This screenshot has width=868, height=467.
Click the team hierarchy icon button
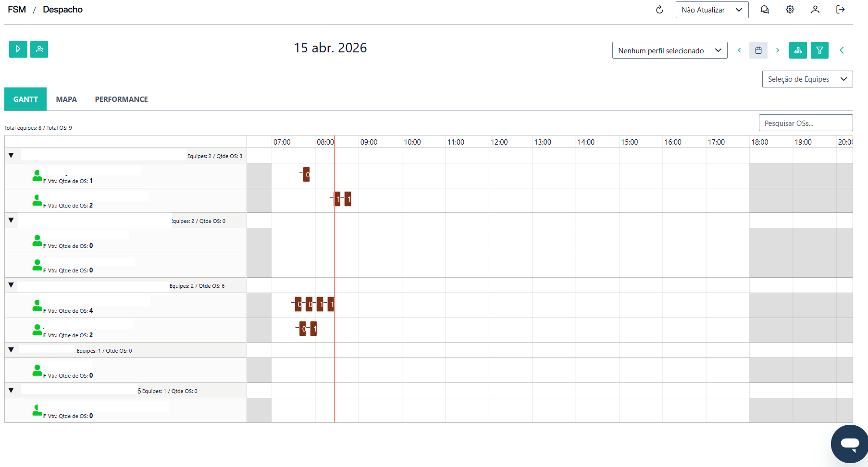click(798, 50)
